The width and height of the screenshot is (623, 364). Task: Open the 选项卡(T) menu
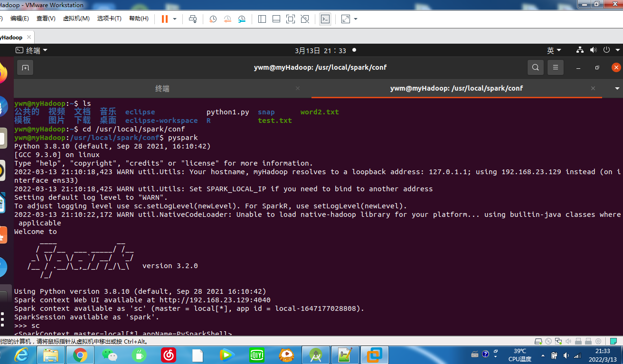tap(109, 19)
